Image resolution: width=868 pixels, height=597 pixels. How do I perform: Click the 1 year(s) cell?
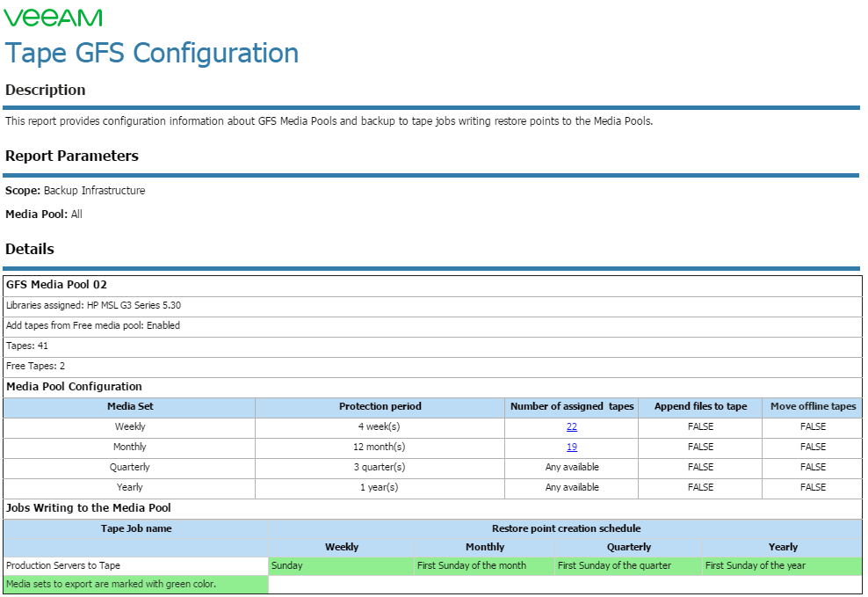click(x=380, y=489)
